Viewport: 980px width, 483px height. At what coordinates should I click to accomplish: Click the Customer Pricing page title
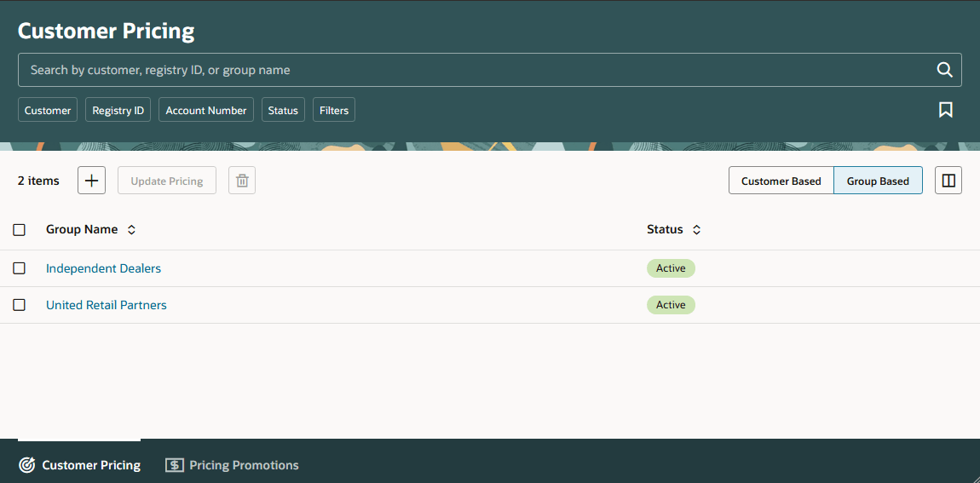(x=107, y=31)
